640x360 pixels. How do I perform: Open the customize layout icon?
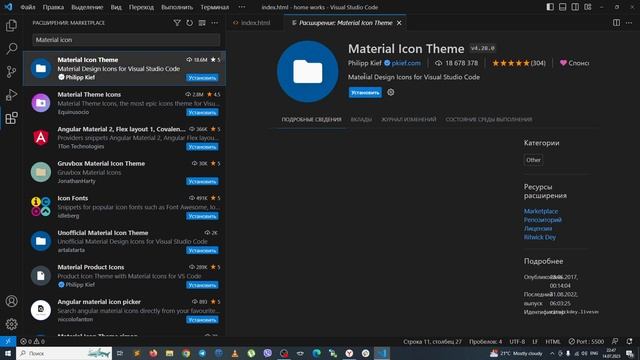[x=588, y=7]
